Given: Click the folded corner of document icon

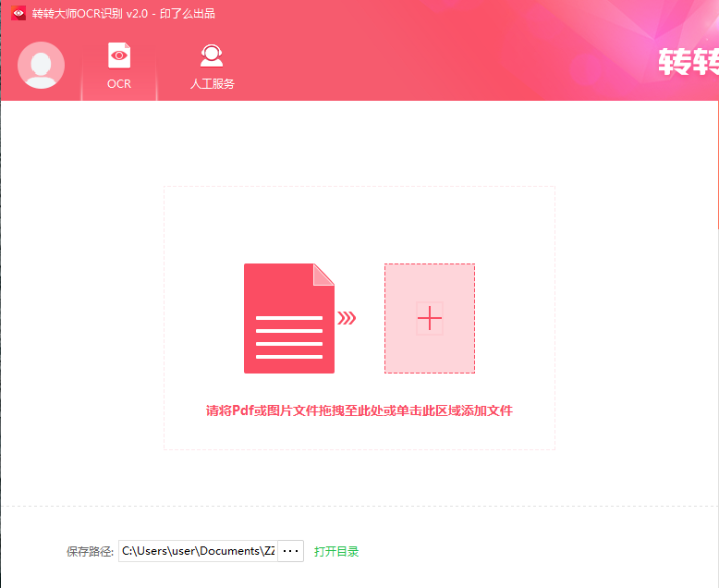Looking at the screenshot, I should (323, 274).
